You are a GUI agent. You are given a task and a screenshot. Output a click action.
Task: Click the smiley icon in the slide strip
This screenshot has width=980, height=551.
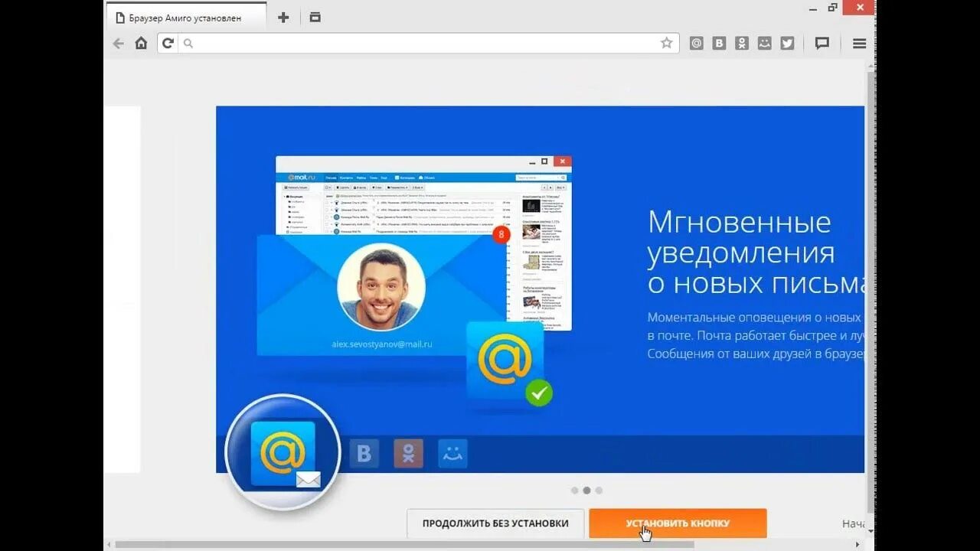(x=452, y=454)
